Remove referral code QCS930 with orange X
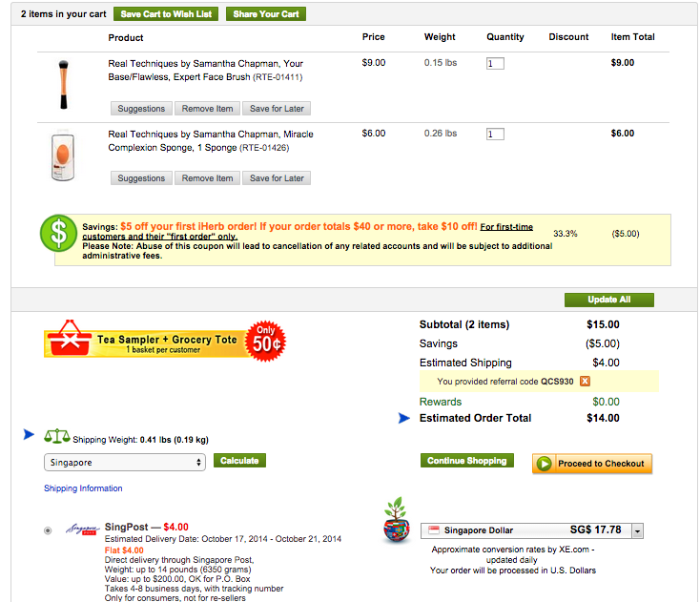Viewport: 700px width, 602px height. [x=585, y=381]
